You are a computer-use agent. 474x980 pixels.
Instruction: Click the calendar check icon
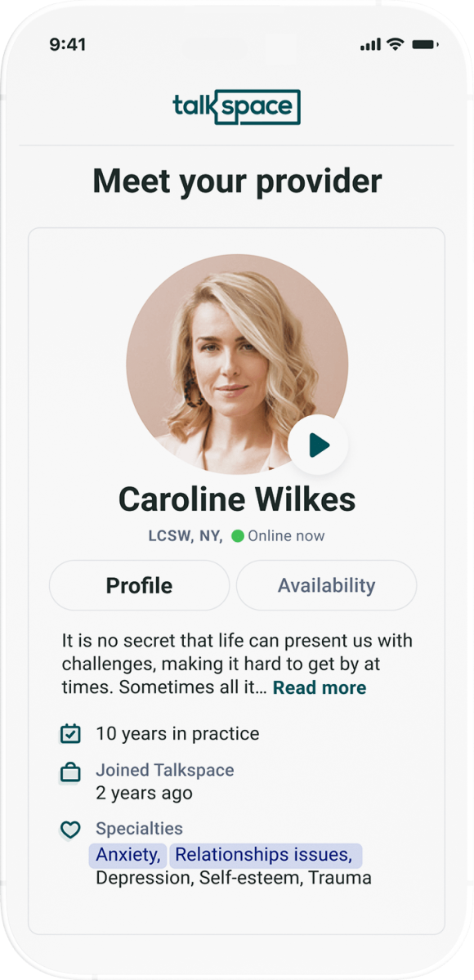(70, 733)
